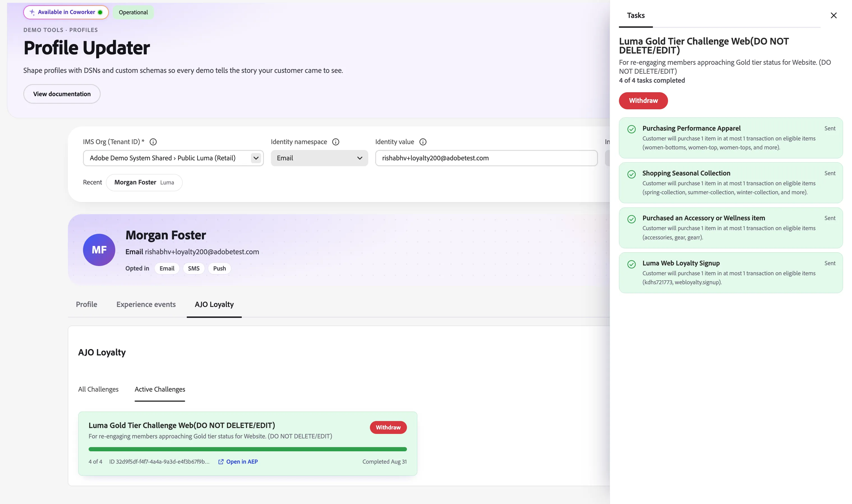Click the Shopping Seasonal Collection task title
Screen dimensions: 852x504
point(686,173)
